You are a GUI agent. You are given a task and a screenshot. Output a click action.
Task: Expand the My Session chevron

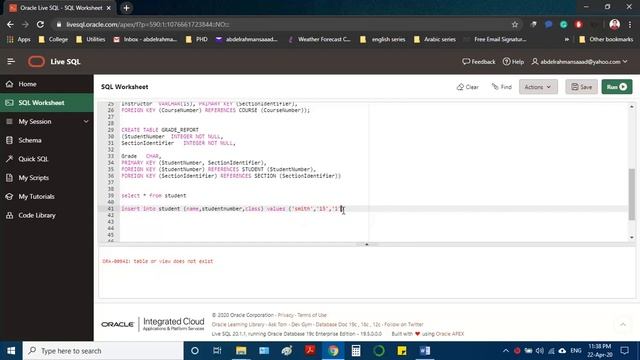[x=86, y=122]
